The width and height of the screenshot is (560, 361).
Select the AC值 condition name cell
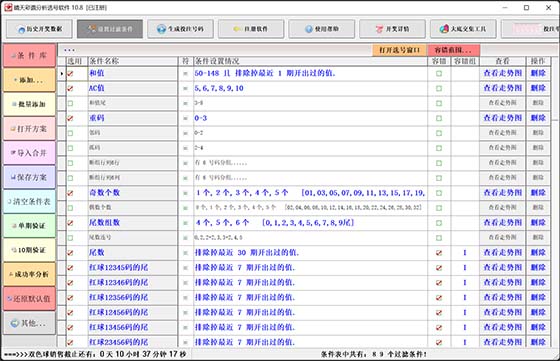132,88
